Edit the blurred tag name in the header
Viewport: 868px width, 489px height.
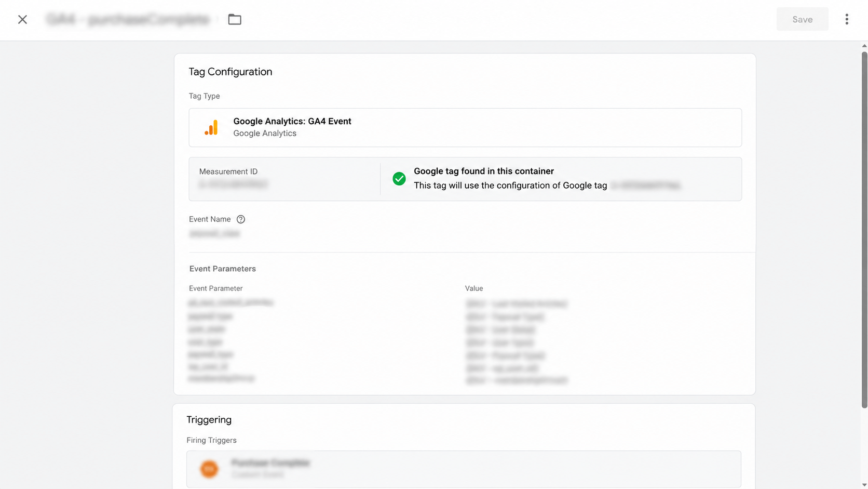(128, 20)
